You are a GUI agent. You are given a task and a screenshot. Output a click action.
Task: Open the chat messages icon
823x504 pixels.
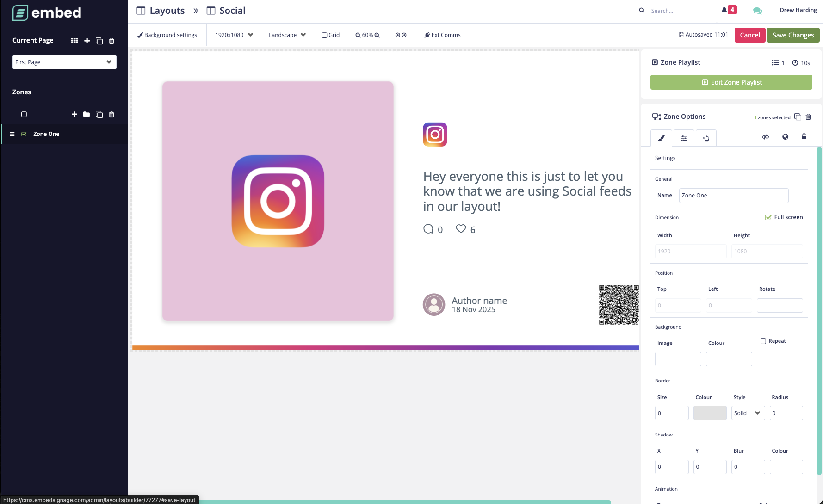[x=757, y=11]
